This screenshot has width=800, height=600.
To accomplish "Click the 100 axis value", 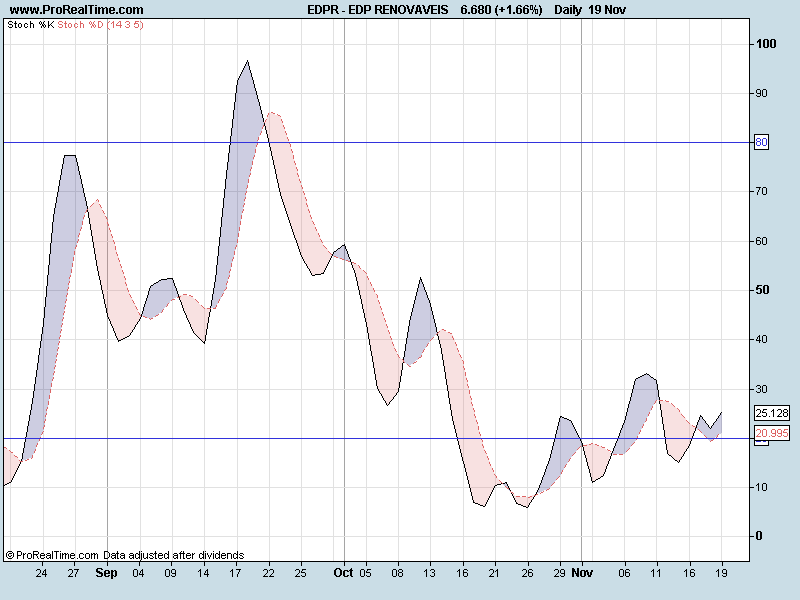I will [765, 44].
